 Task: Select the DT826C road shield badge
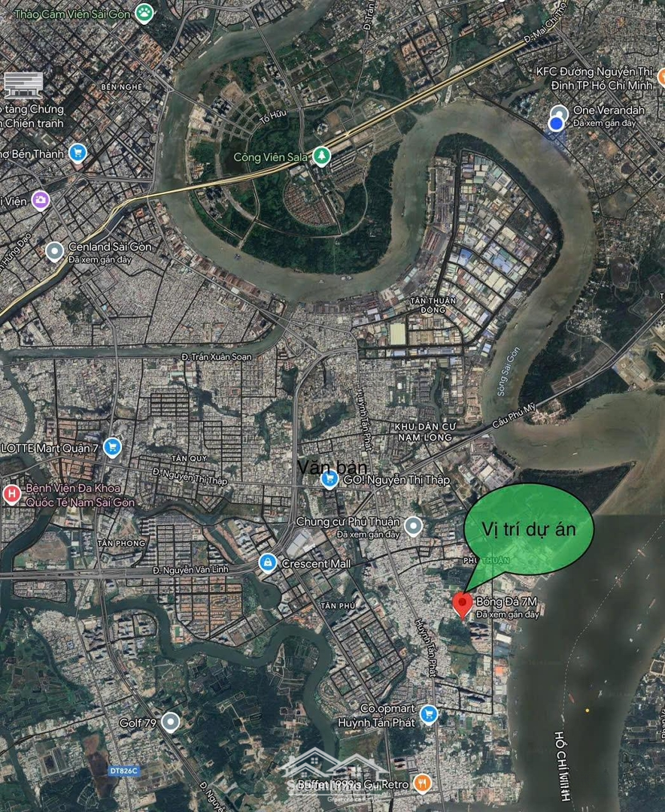[123, 771]
